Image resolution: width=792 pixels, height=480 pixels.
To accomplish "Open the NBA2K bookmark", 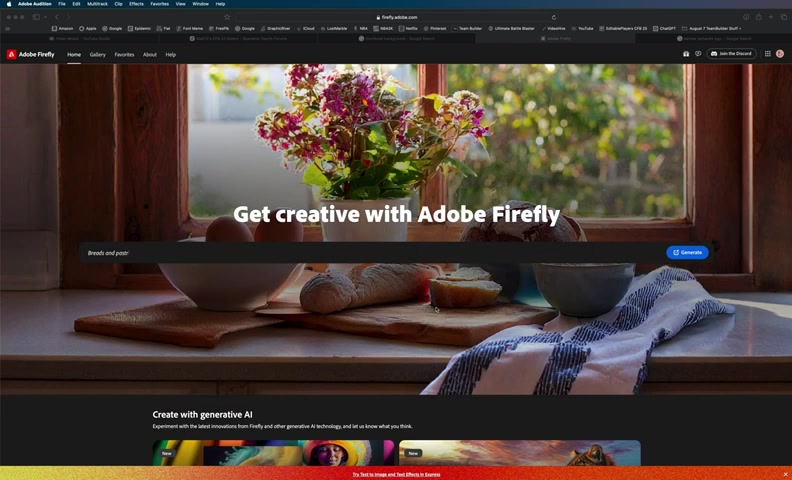I will (383, 28).
